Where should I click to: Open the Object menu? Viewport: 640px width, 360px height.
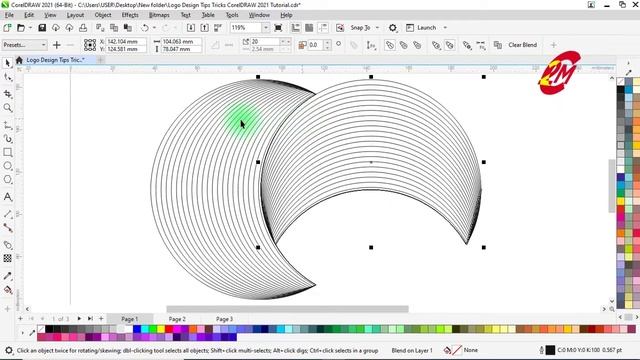pyautogui.click(x=103, y=15)
